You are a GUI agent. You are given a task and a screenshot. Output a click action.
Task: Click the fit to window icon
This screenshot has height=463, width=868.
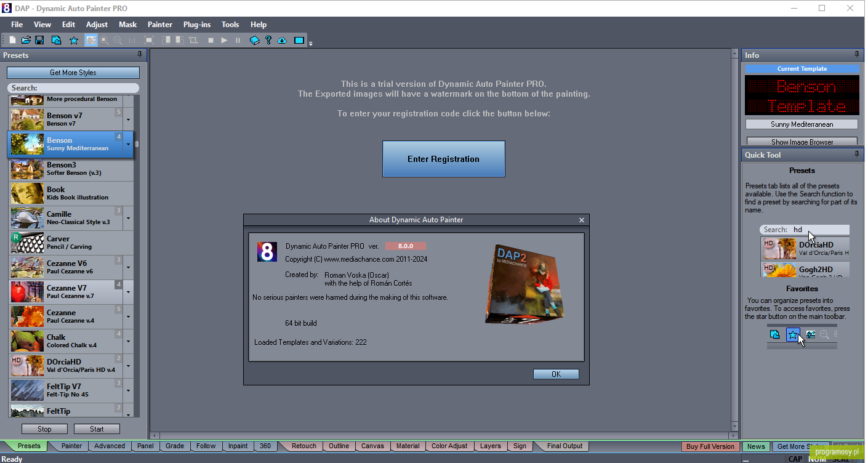[x=149, y=40]
